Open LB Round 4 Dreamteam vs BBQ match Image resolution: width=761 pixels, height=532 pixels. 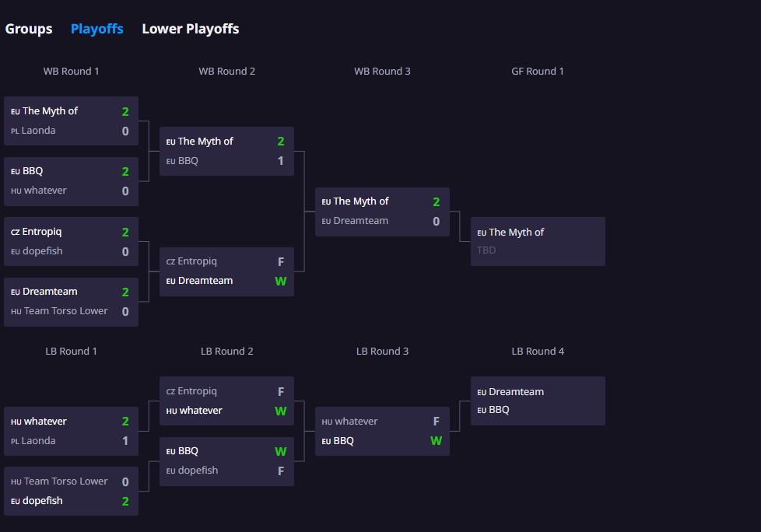[538, 401]
